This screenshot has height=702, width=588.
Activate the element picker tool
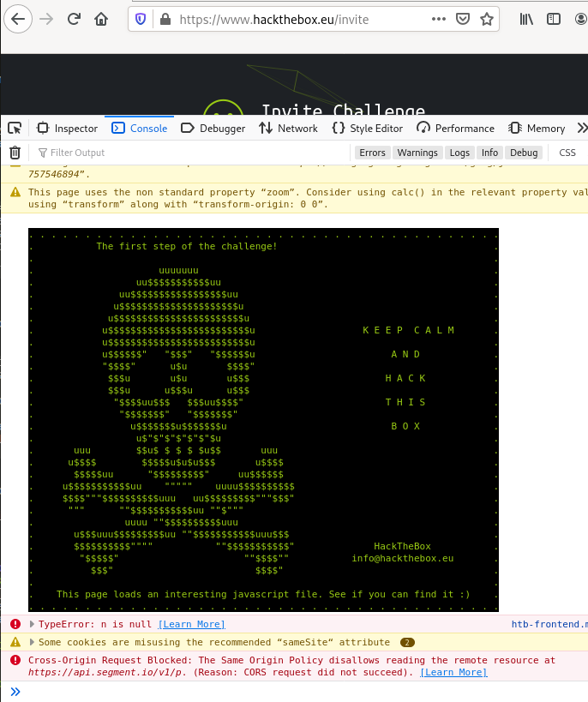click(x=15, y=129)
